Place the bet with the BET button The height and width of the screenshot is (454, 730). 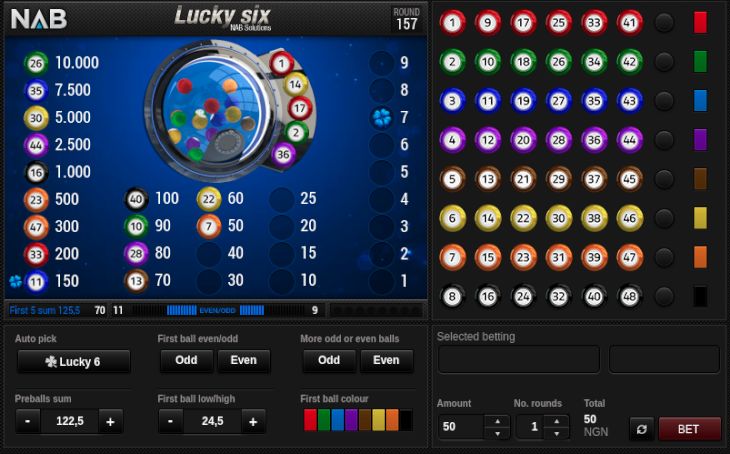click(689, 429)
